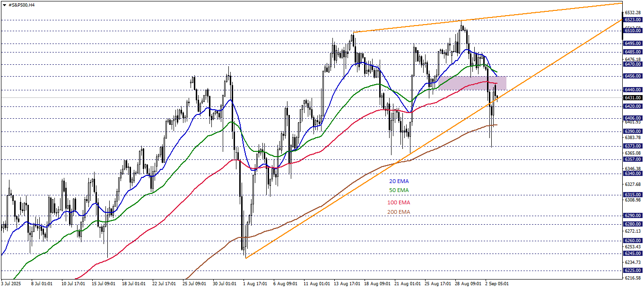644x289 pixels.
Task: Click the 2 Sep 05:01 time label
Action: pos(497,284)
